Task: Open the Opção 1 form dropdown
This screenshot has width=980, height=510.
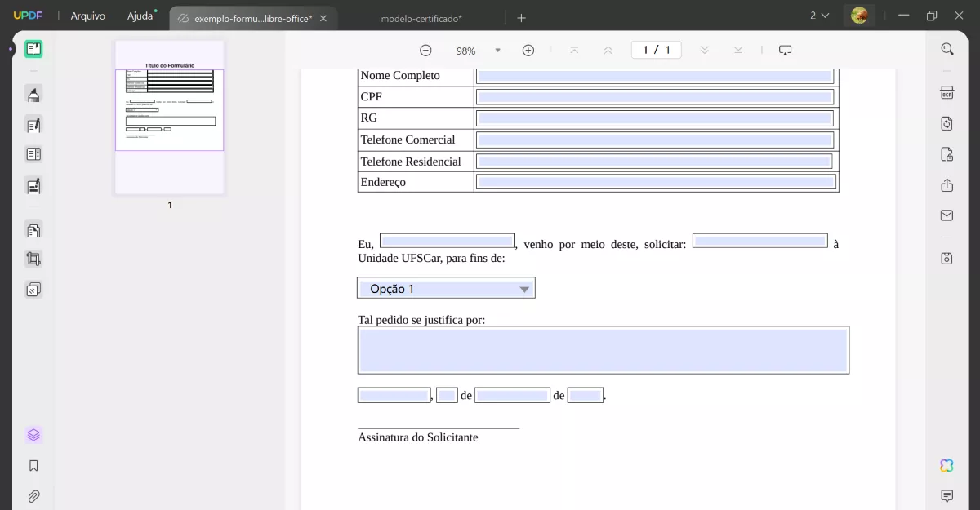Action: point(523,287)
